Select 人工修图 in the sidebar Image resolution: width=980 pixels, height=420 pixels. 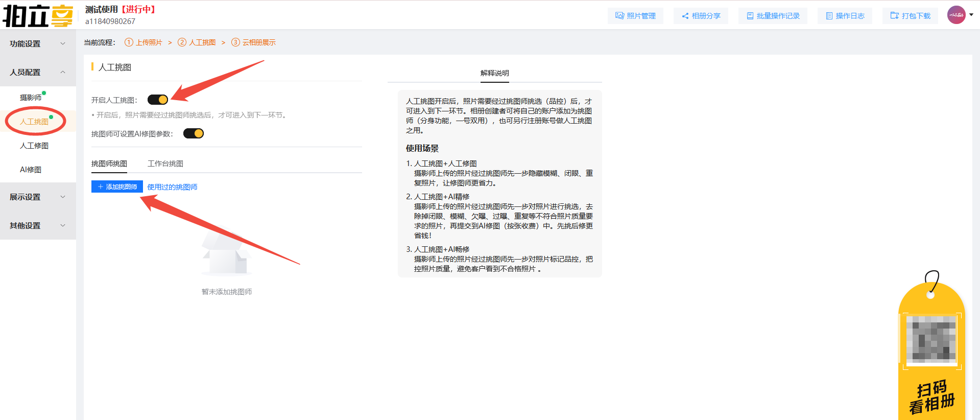[x=34, y=146]
